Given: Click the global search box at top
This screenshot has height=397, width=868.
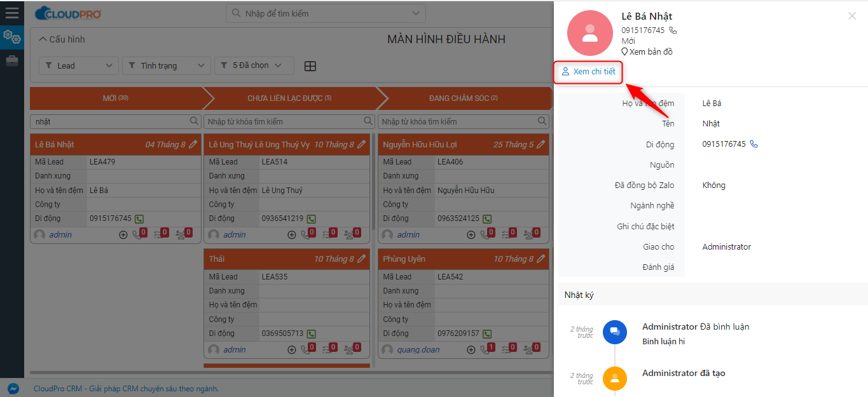Looking at the screenshot, I should 326,13.
